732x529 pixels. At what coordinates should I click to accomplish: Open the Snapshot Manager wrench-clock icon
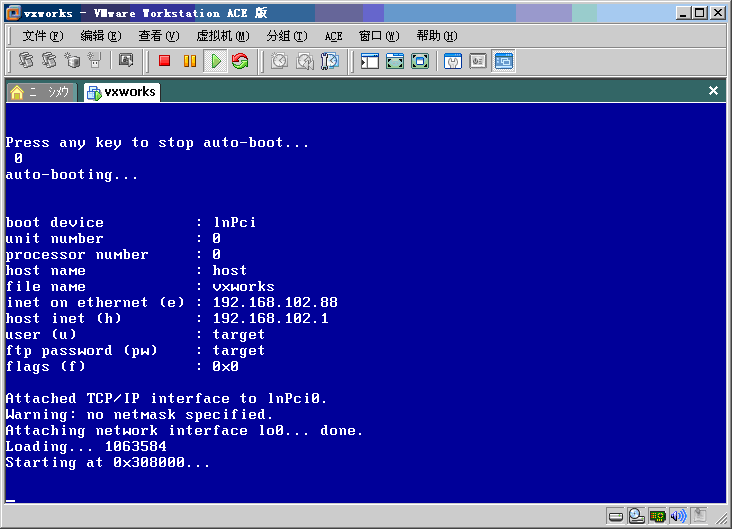click(x=330, y=61)
